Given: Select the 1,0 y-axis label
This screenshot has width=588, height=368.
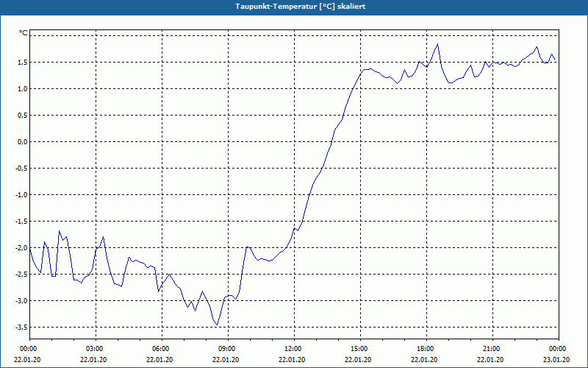Looking at the screenshot, I should [x=22, y=88].
